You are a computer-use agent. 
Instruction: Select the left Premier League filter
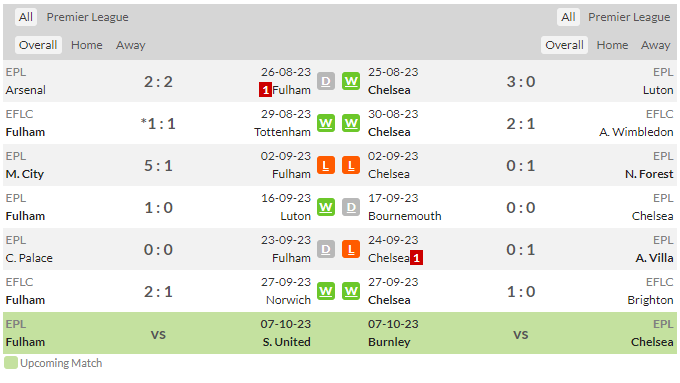[x=88, y=17]
